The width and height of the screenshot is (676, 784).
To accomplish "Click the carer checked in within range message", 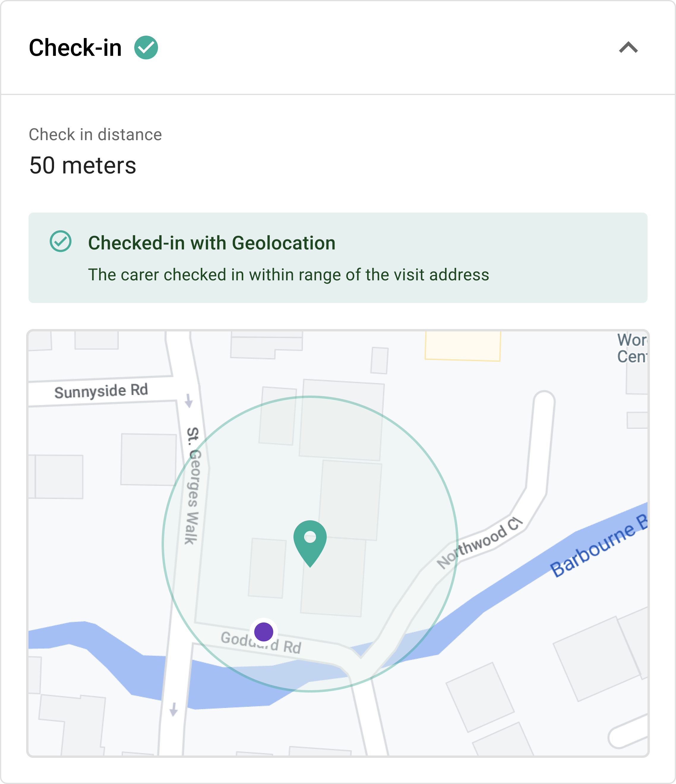I will coord(288,275).
